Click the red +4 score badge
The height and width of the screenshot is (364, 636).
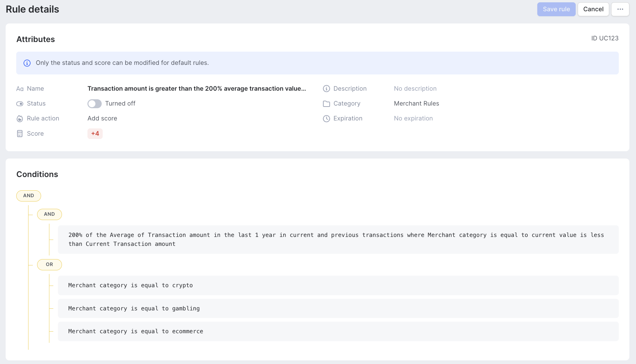click(x=95, y=133)
